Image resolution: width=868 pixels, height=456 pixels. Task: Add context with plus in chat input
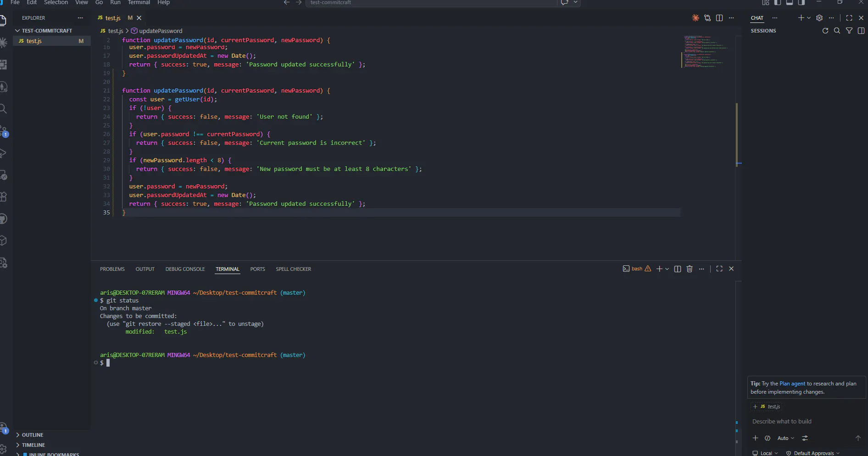756,438
